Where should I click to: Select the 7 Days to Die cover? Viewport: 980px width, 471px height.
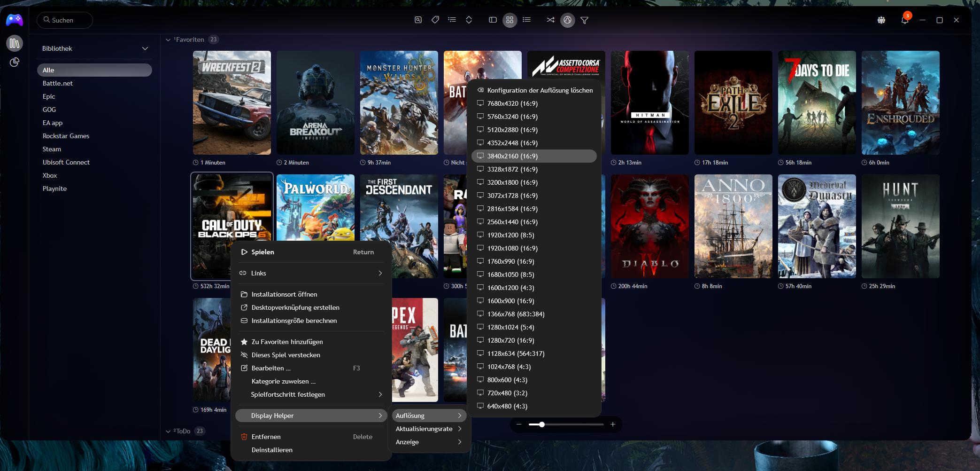tap(817, 102)
